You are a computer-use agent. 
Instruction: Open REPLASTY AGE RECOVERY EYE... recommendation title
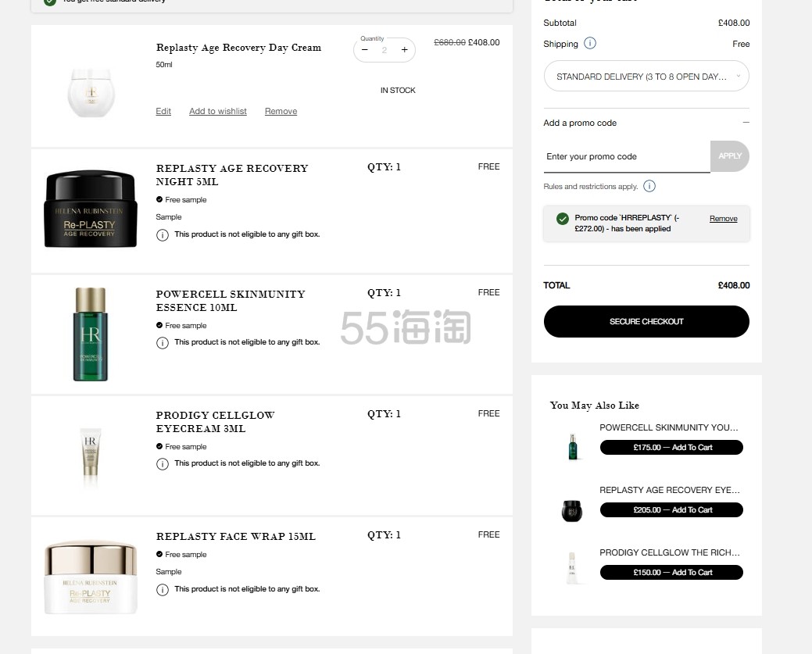670,490
